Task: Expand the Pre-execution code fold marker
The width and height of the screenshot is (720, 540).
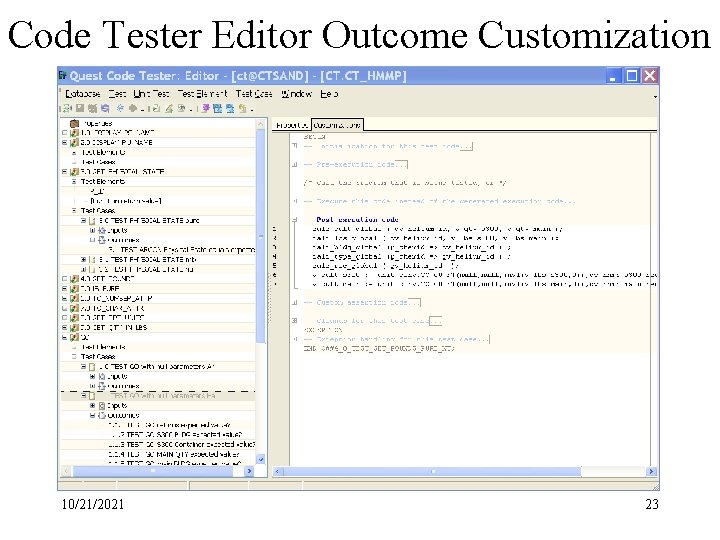Action: [x=295, y=164]
